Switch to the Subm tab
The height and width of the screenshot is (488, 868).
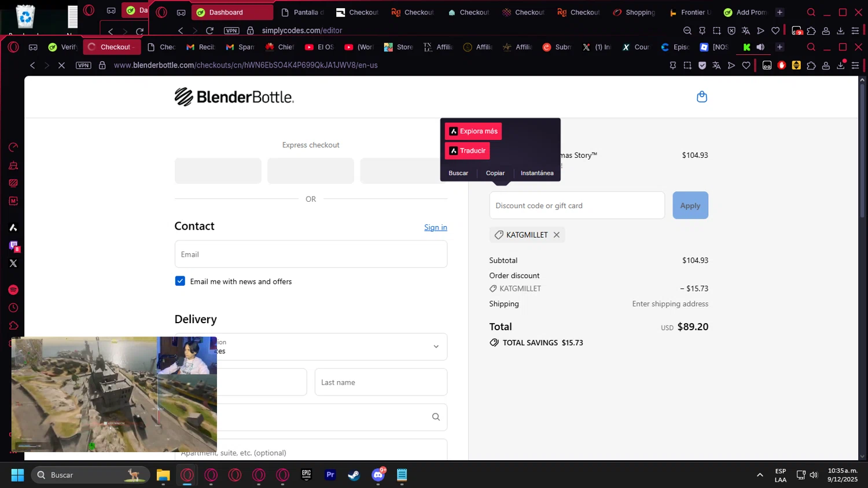(557, 47)
